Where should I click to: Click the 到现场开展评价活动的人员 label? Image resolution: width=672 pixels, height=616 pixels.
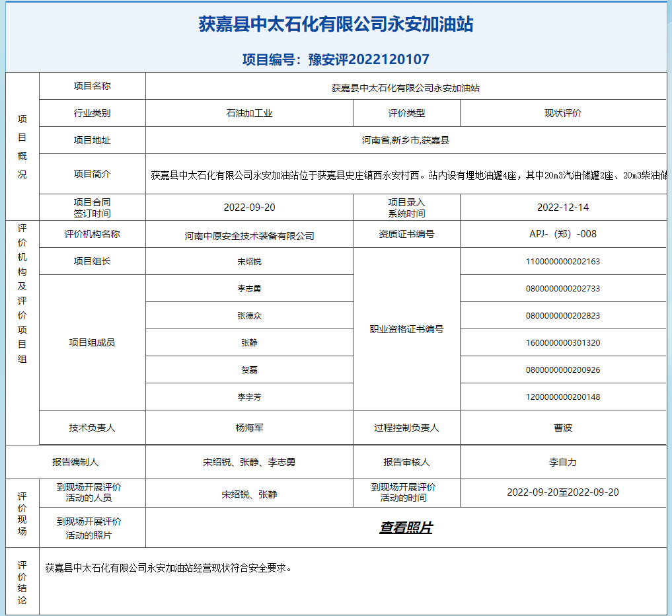pyautogui.click(x=89, y=492)
